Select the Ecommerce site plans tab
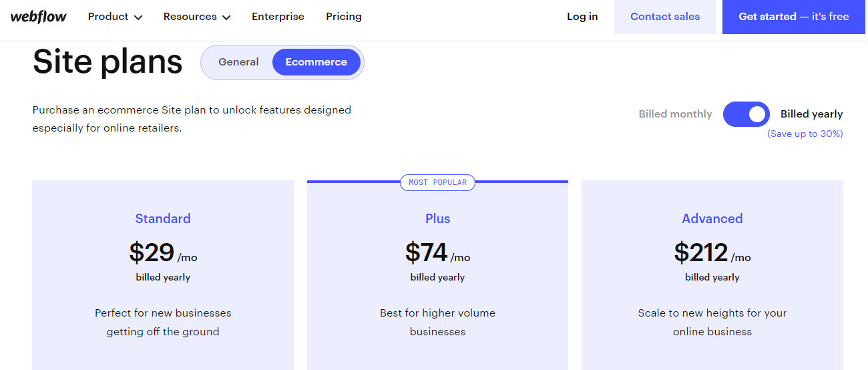868x370 pixels. coord(316,62)
